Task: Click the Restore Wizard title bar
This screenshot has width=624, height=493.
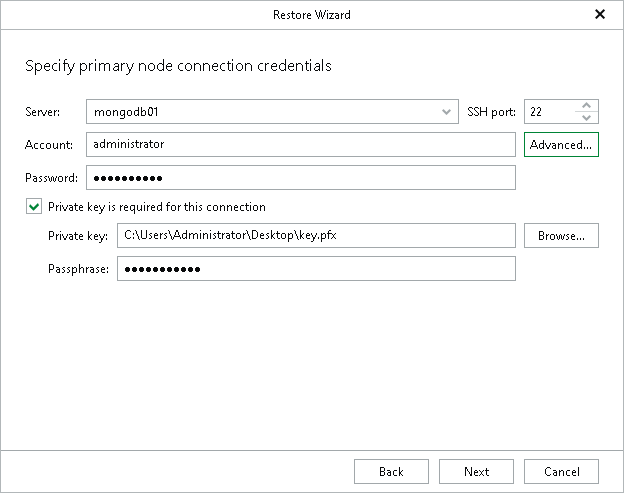Action: (312, 15)
